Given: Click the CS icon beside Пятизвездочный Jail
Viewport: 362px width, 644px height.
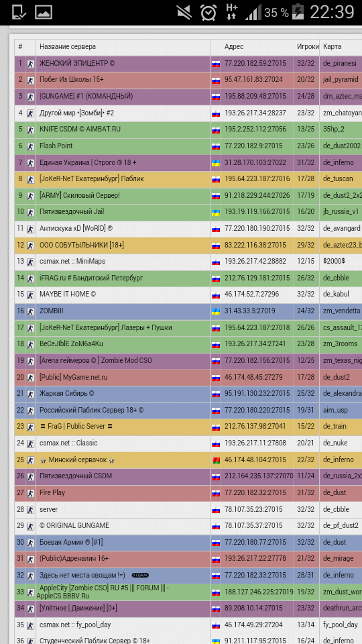Looking at the screenshot, I should point(31,213).
